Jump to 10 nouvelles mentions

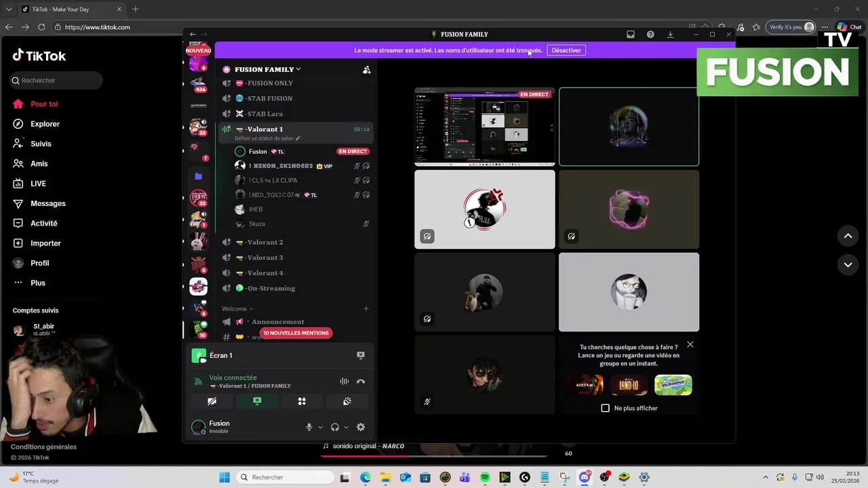point(296,333)
